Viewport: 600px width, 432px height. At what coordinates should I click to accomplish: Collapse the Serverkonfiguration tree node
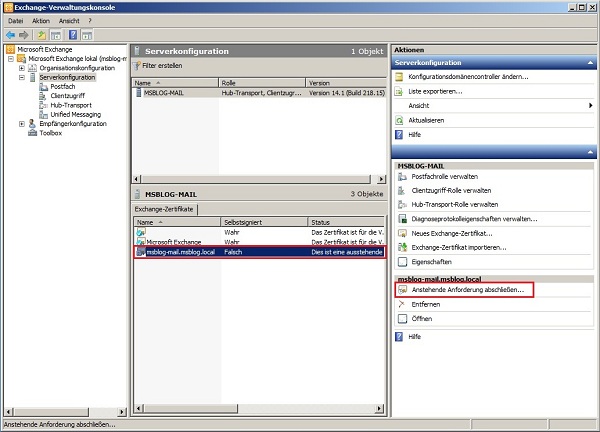22,78
